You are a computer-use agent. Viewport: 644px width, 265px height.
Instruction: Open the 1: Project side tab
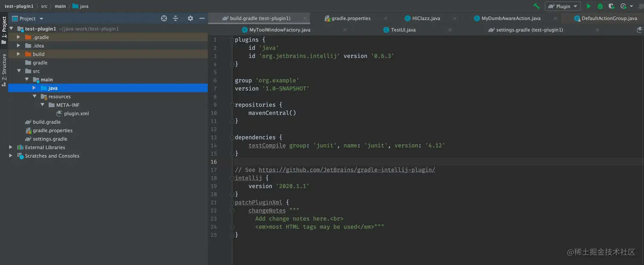4,31
